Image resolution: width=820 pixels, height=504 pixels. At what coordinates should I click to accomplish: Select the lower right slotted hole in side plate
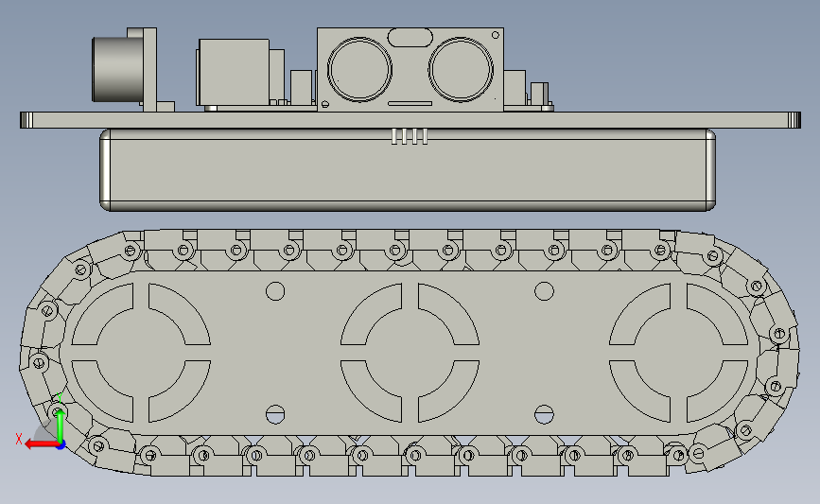click(x=545, y=414)
